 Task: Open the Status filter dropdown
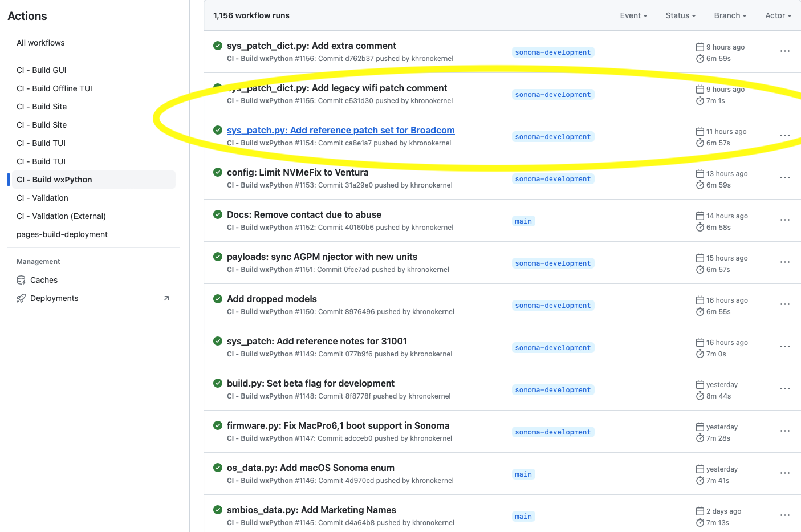point(681,15)
